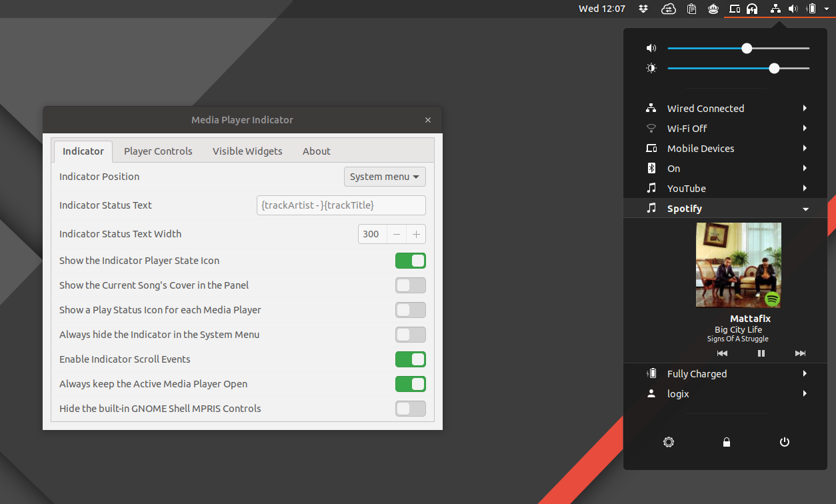Expand the Mobile Devices submenu
The height and width of the screenshot is (504, 836).
(x=725, y=148)
